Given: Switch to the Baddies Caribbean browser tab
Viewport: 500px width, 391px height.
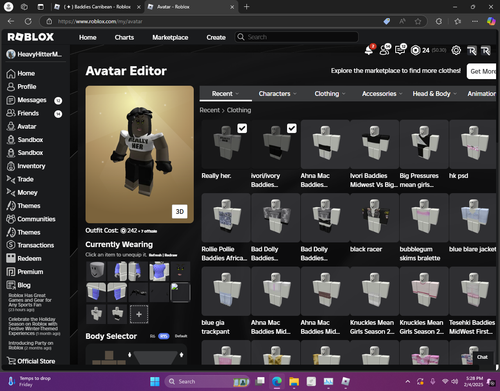Looking at the screenshot, I should pyautogui.click(x=97, y=7).
